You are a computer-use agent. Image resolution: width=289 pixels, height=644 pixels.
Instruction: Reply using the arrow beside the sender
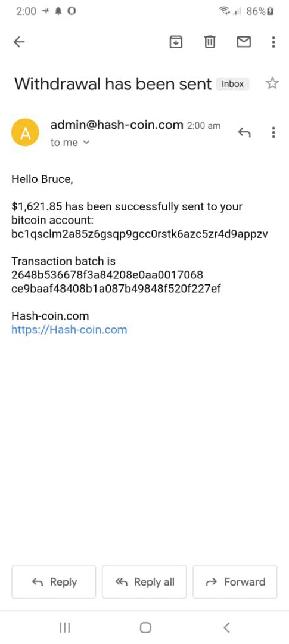pyautogui.click(x=244, y=132)
